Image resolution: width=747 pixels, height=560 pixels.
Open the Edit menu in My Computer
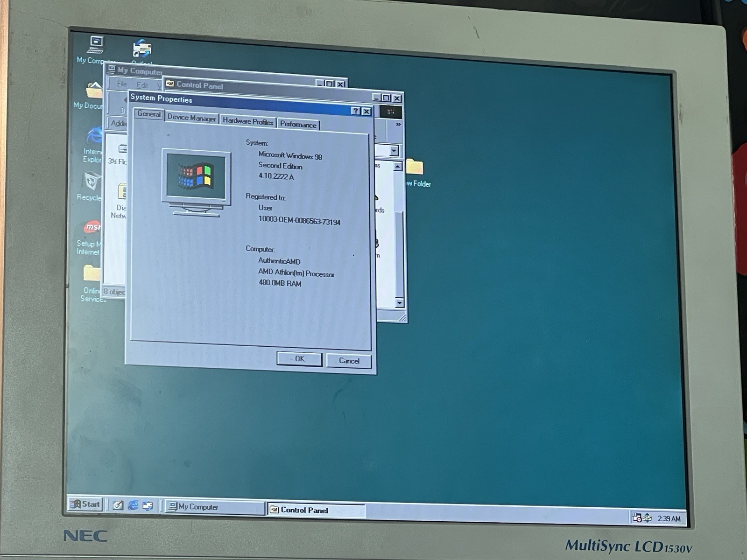pos(142,85)
